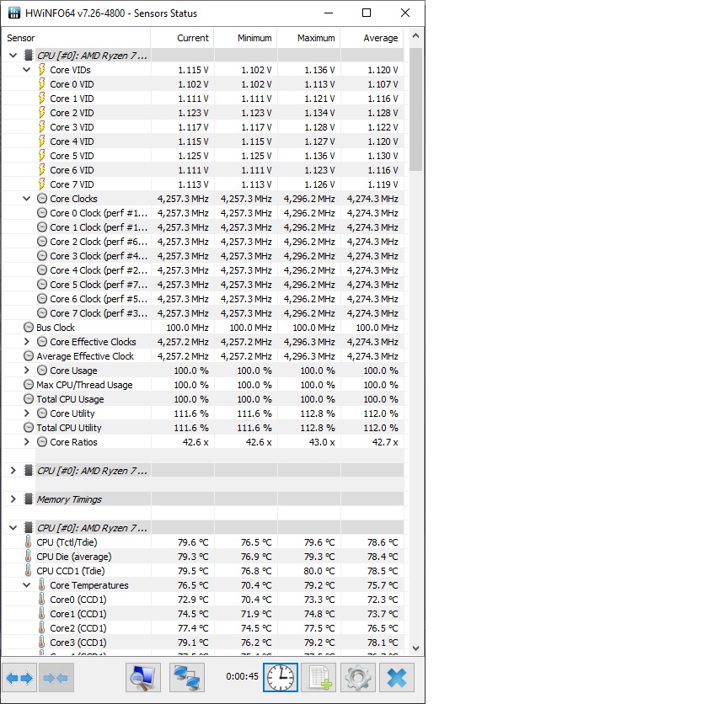Open the network remote monitoring icon

[x=187, y=678]
